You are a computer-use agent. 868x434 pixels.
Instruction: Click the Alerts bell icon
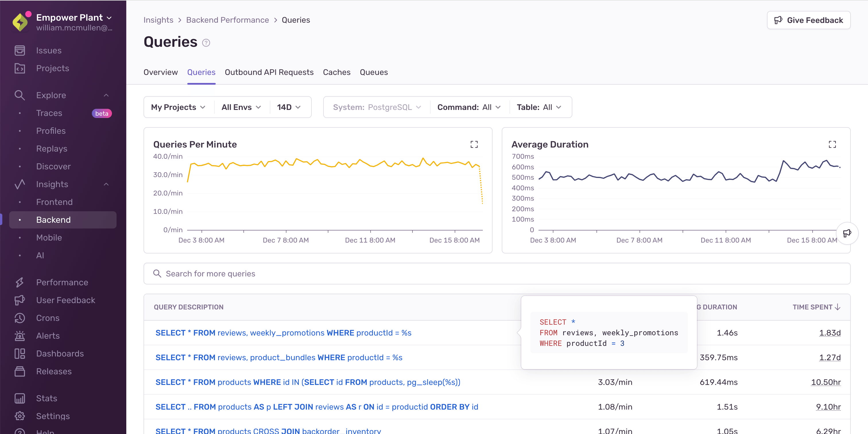click(x=20, y=336)
